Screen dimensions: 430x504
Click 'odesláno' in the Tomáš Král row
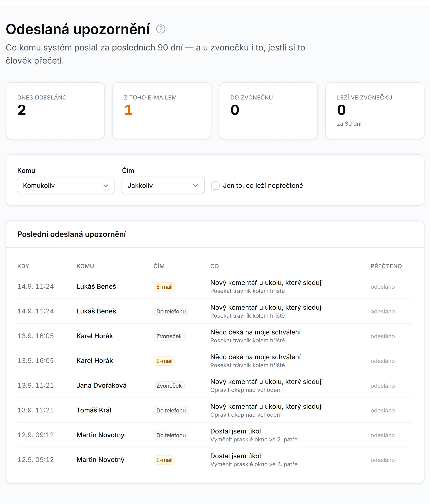tap(383, 411)
